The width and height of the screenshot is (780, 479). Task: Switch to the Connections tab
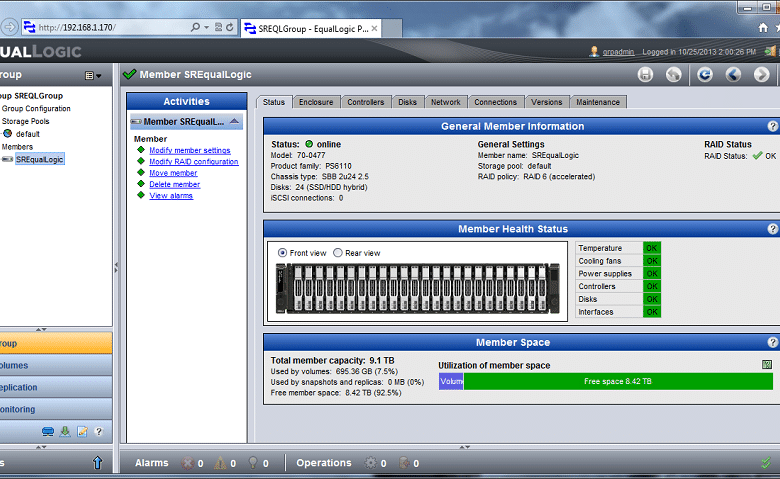point(495,102)
